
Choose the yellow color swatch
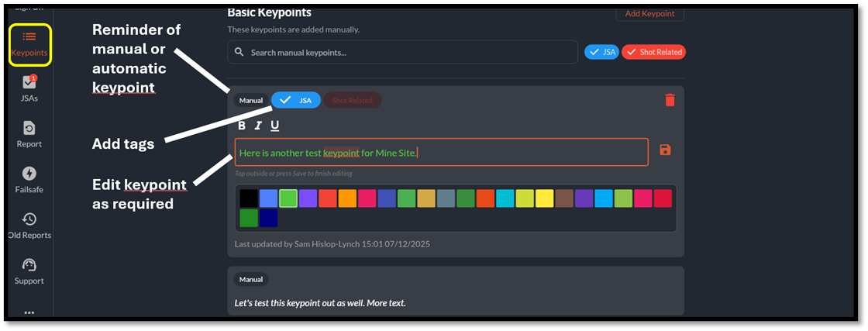coord(545,198)
